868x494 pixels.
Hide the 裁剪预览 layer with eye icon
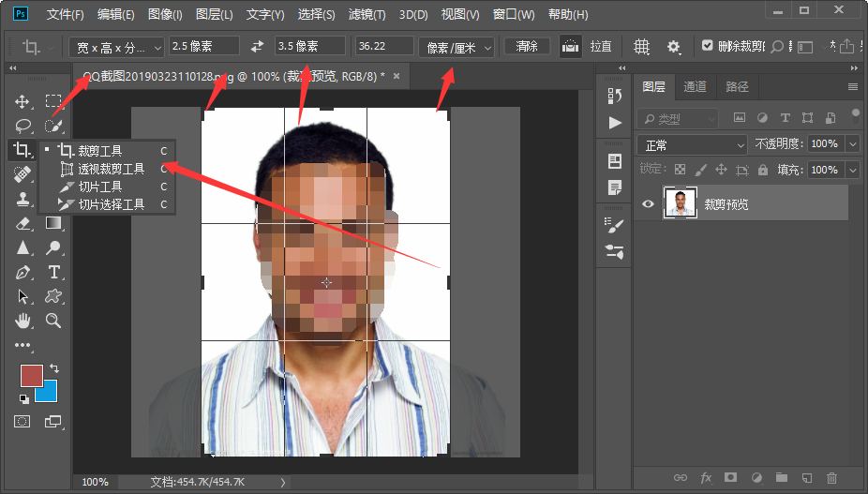pyautogui.click(x=647, y=203)
